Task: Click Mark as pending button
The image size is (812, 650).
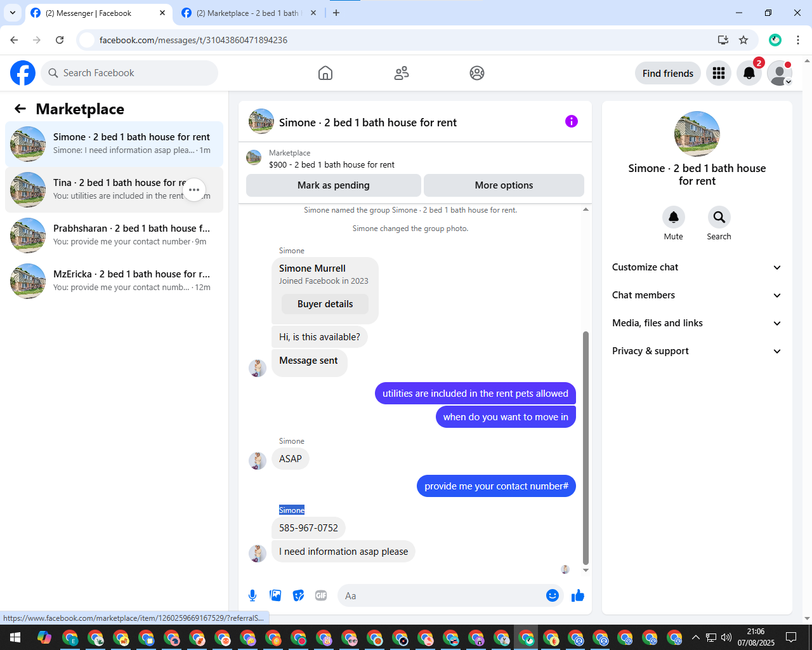Action: (334, 185)
